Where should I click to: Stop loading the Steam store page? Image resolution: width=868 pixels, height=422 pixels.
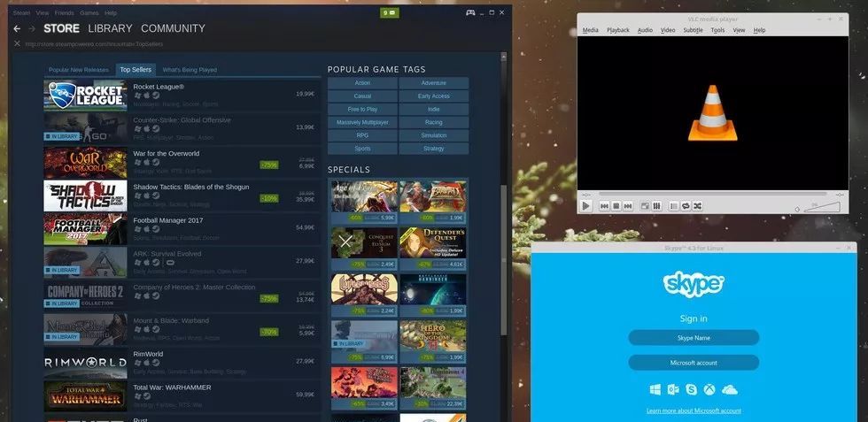click(x=17, y=43)
